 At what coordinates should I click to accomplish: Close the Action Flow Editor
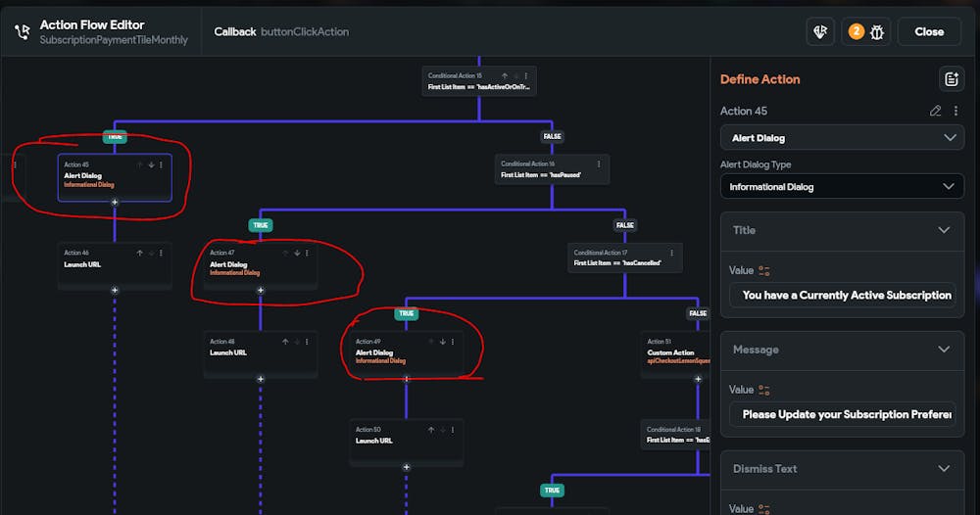(929, 32)
